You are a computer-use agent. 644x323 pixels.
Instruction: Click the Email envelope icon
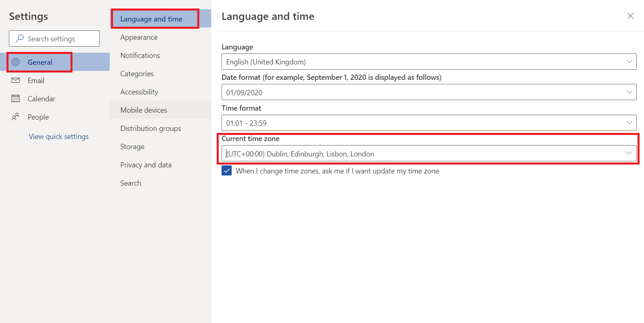point(16,80)
